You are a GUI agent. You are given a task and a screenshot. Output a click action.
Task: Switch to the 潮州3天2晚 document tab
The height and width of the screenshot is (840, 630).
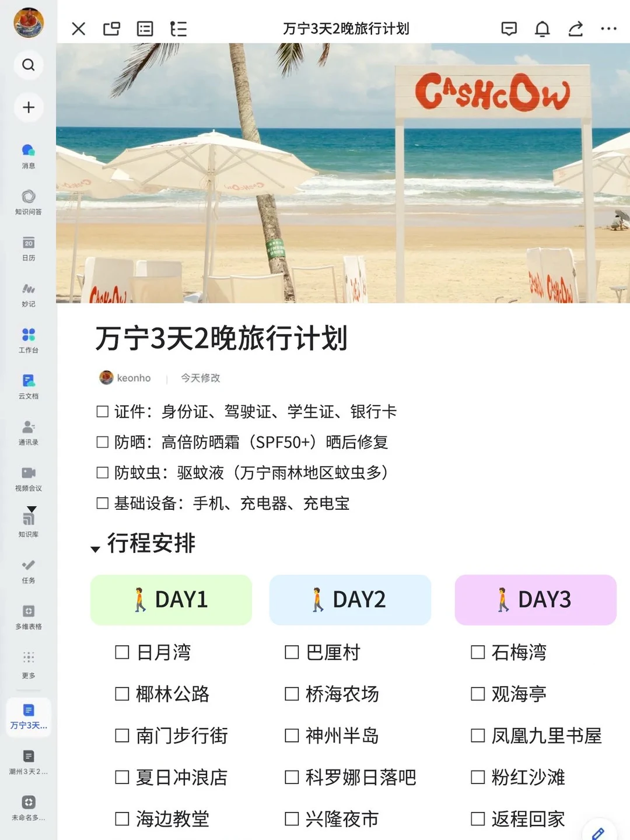coord(28,761)
